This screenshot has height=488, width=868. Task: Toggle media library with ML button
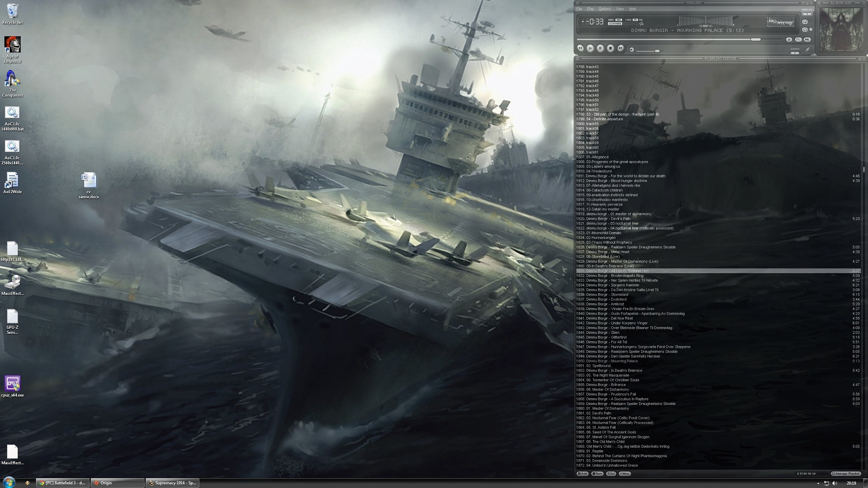point(807,39)
